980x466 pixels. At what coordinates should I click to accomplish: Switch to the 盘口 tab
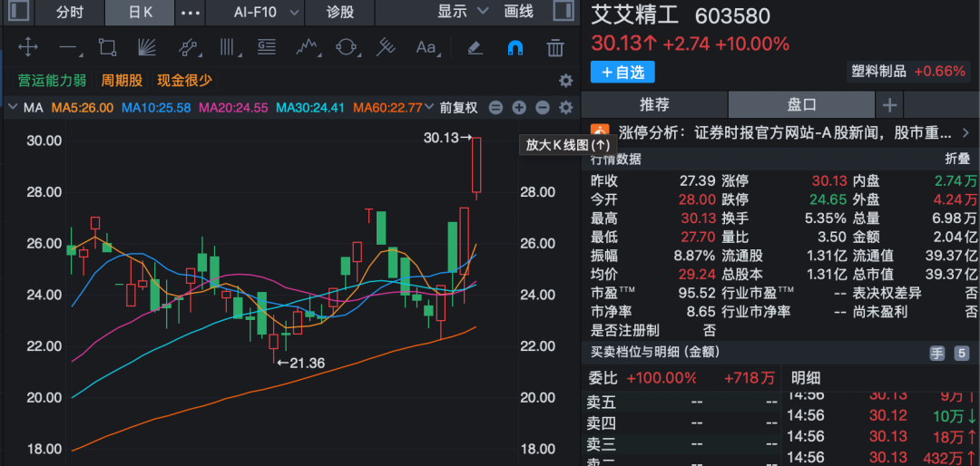801,104
